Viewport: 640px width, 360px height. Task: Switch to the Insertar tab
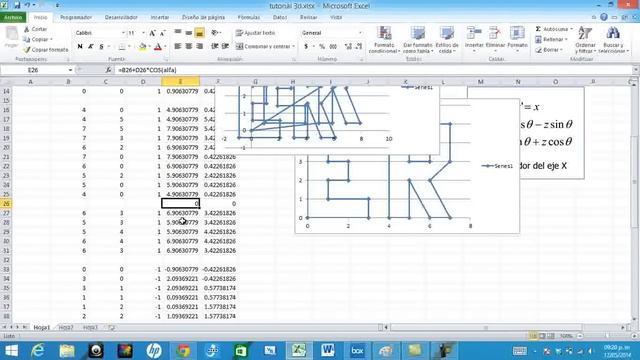[x=160, y=18]
